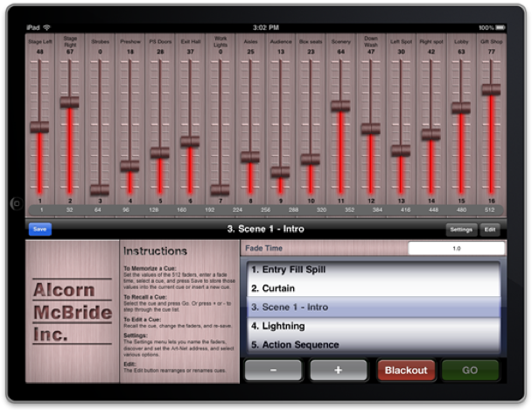532x410 pixels.
Task: Advance to next cue with plus button
Action: pos(338,370)
